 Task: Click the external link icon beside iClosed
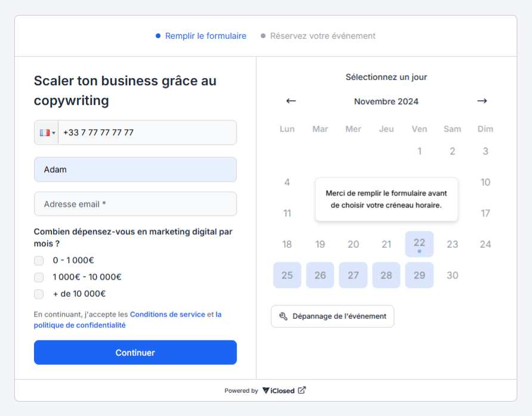click(x=302, y=390)
